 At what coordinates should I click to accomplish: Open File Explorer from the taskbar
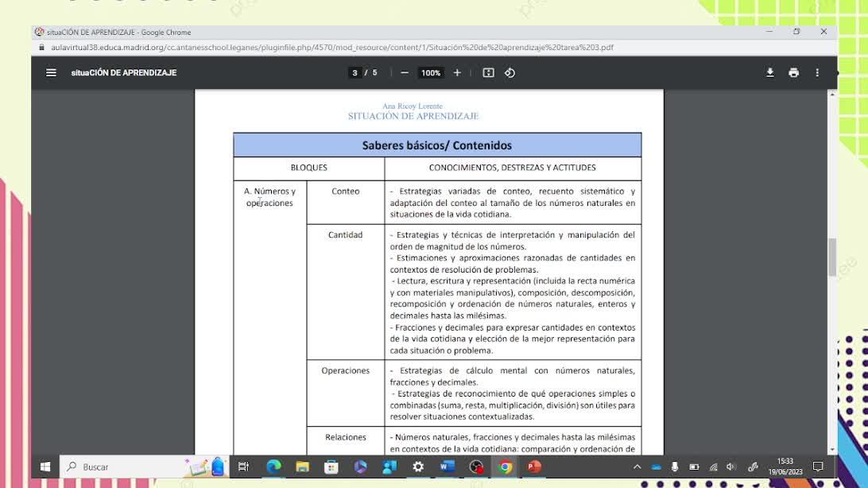click(302, 467)
